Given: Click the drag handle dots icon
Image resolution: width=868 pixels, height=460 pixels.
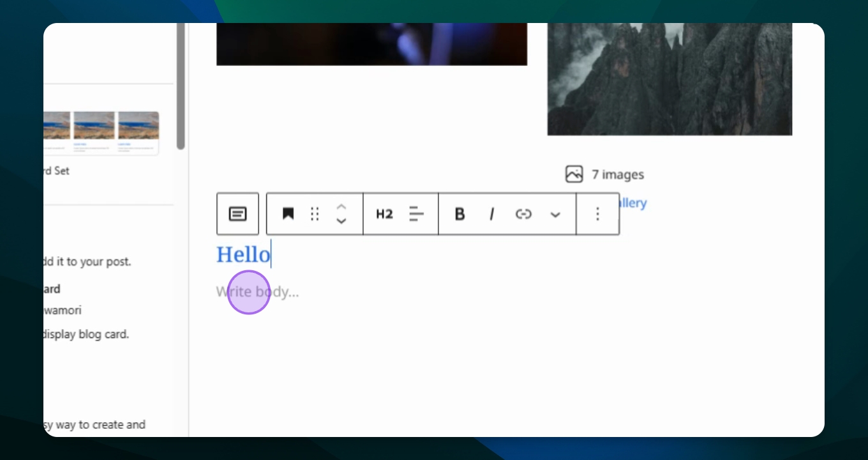Looking at the screenshot, I should pos(315,214).
